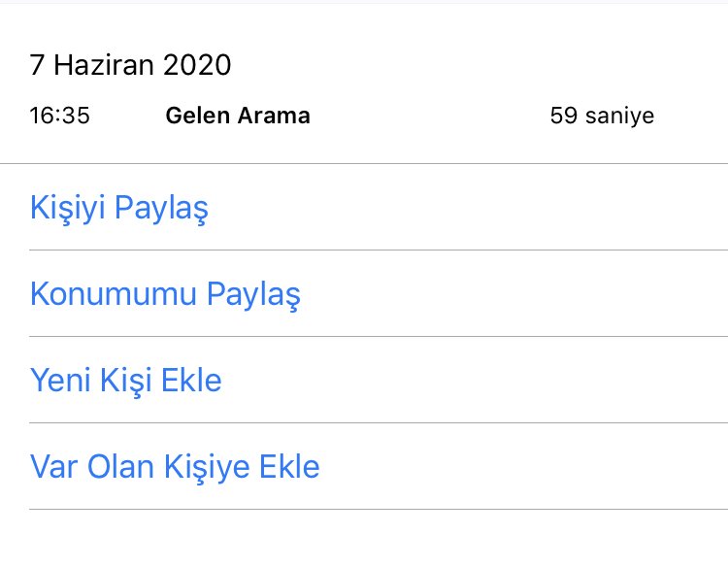Tap the Kişiyi Paylaş link
This screenshot has height=568, width=728.
[119, 208]
